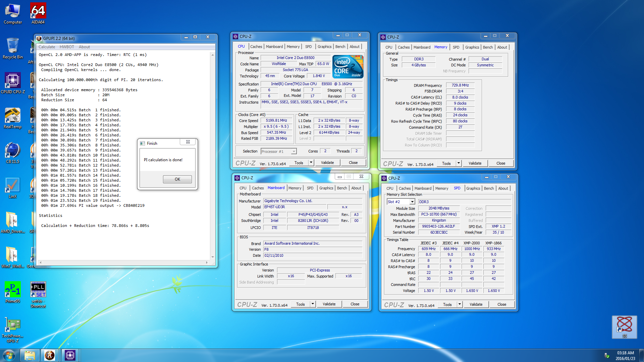
Task: Open the Processor #1 selection dropdown
Action: tap(279, 152)
